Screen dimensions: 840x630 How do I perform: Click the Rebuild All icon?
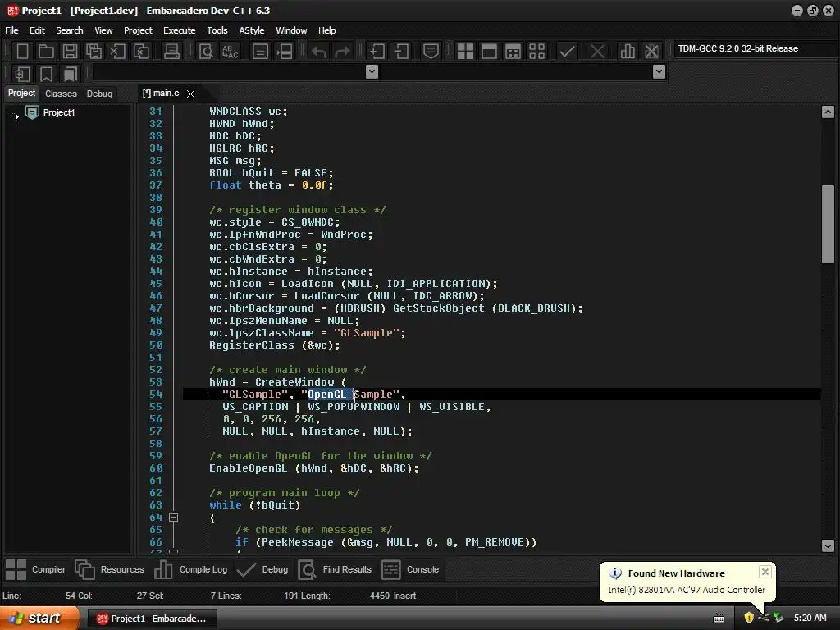[x=536, y=52]
